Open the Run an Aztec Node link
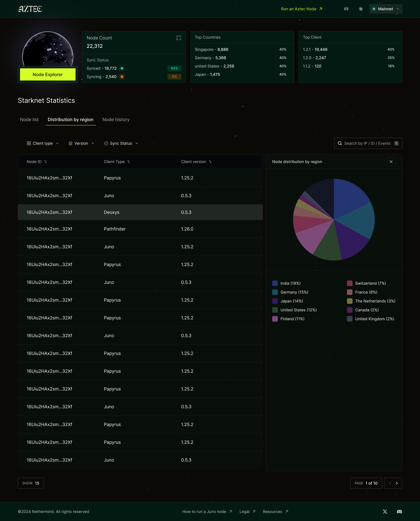This screenshot has width=420, height=521. [301, 9]
